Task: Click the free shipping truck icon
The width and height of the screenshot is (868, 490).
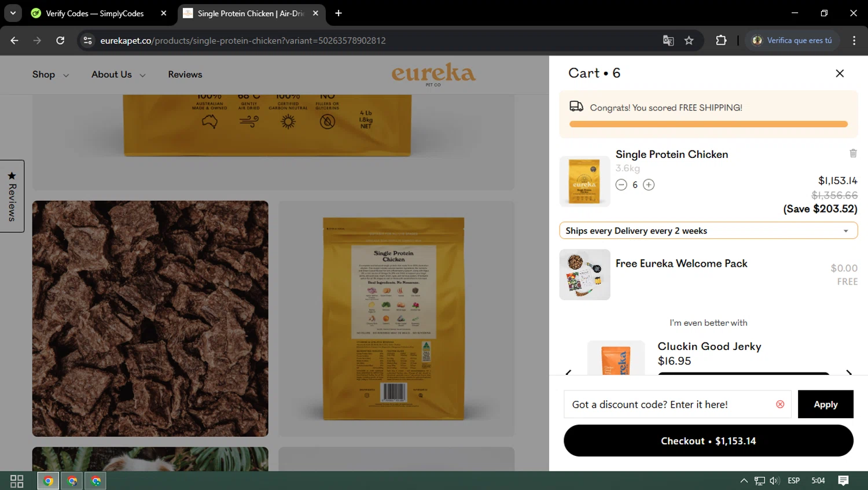Action: click(576, 106)
